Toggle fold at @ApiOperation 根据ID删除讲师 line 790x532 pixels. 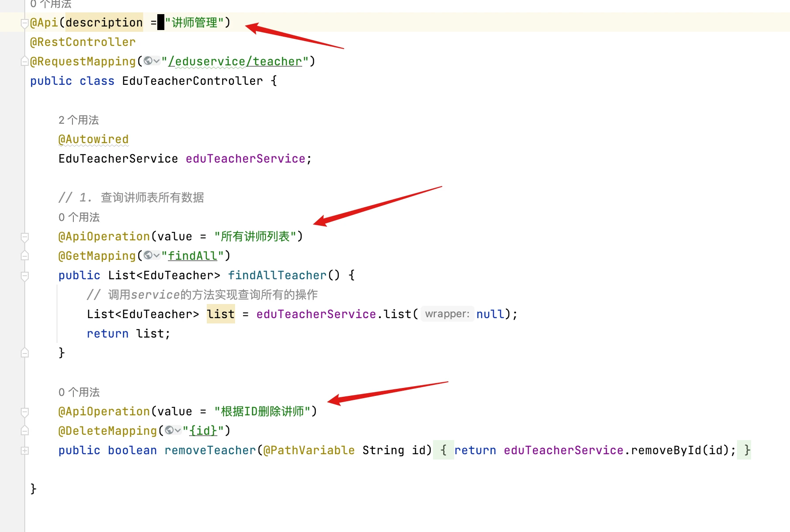click(x=25, y=412)
